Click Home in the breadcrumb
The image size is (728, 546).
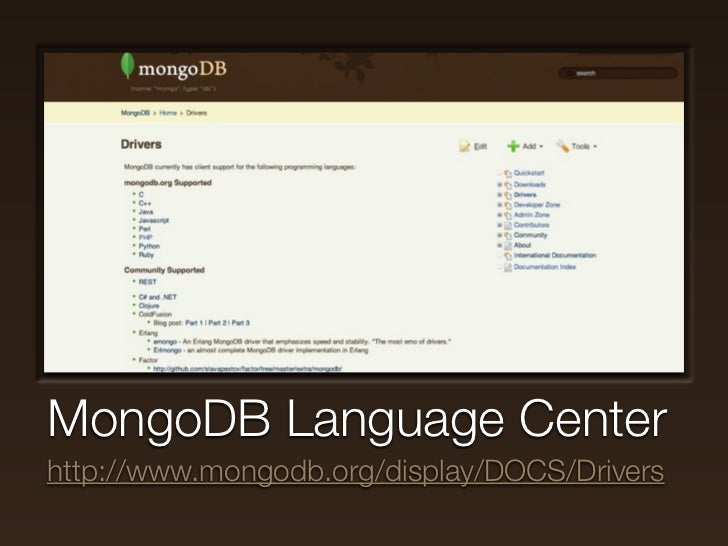(168, 113)
